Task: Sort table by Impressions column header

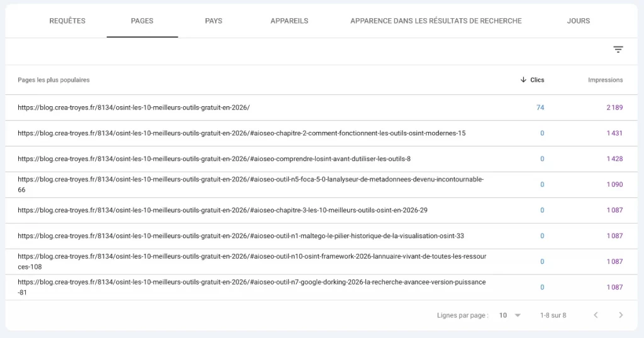Action: pyautogui.click(x=605, y=80)
